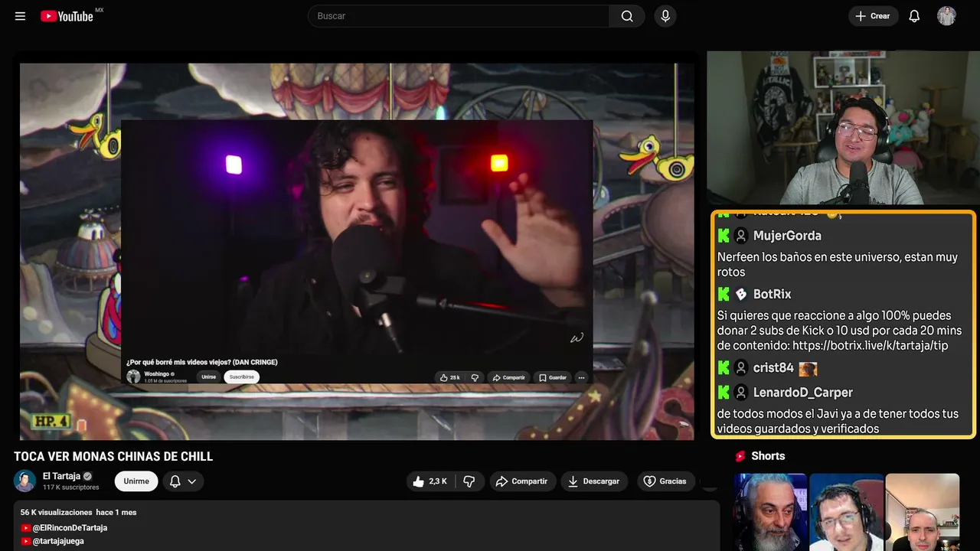Open the @tartajajuega channel link
The image size is (980, 551).
58,541
